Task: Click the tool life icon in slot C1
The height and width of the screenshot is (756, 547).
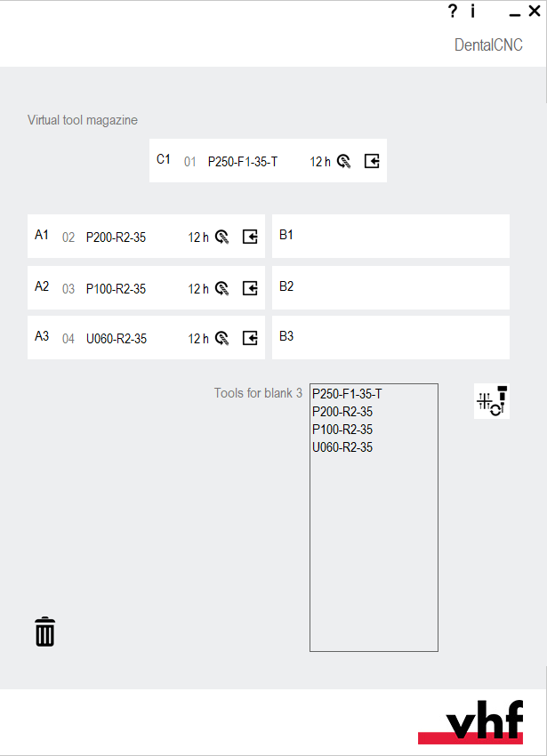Action: 344,162
